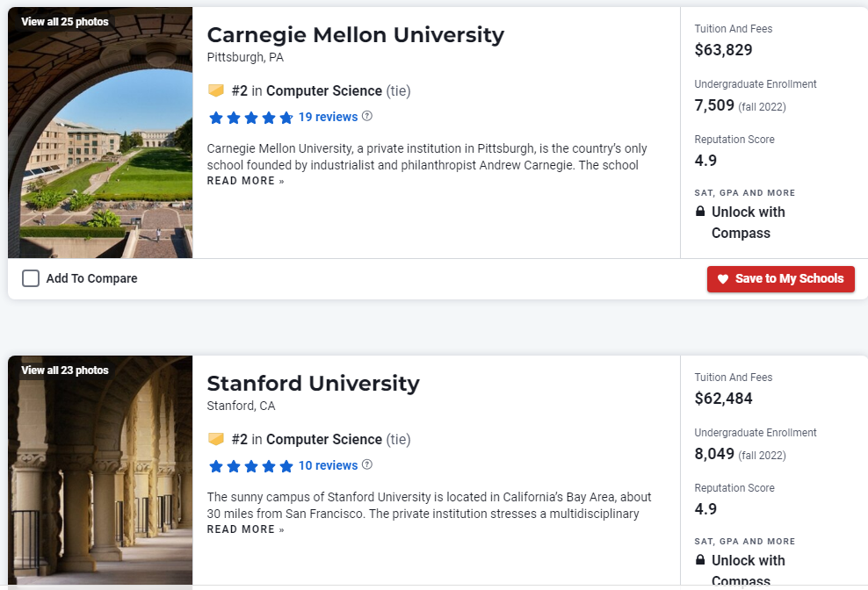868x590 pixels.
Task: Click Carnegie Mellon's Computer Science ranking text
Action: [x=321, y=90]
